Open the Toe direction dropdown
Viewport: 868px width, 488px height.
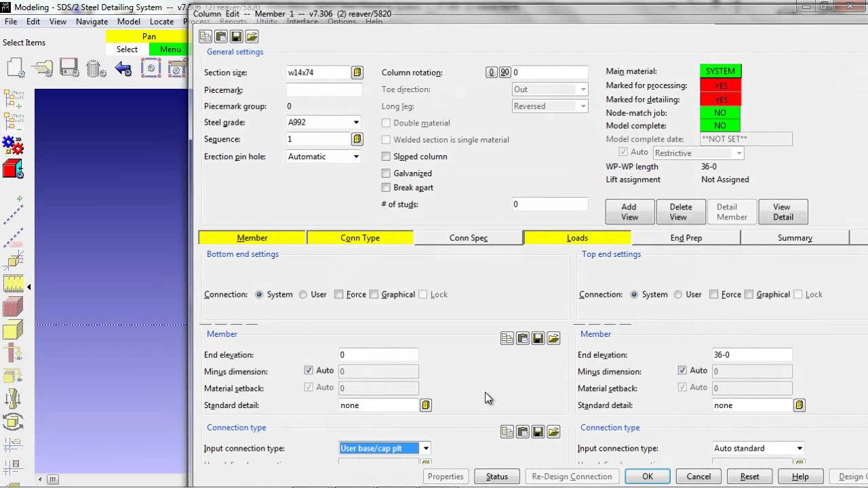[583, 89]
